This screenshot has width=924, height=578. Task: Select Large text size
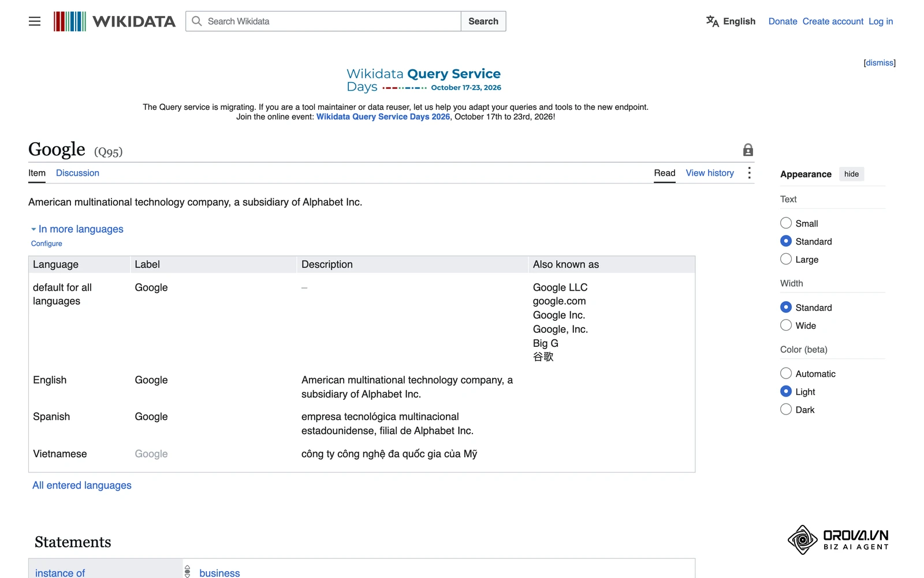click(x=786, y=259)
